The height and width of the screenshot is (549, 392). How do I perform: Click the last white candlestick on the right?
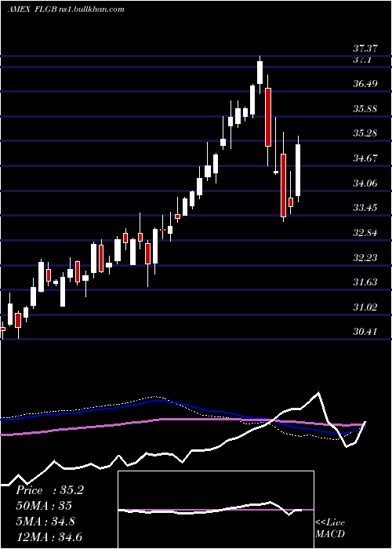298,170
